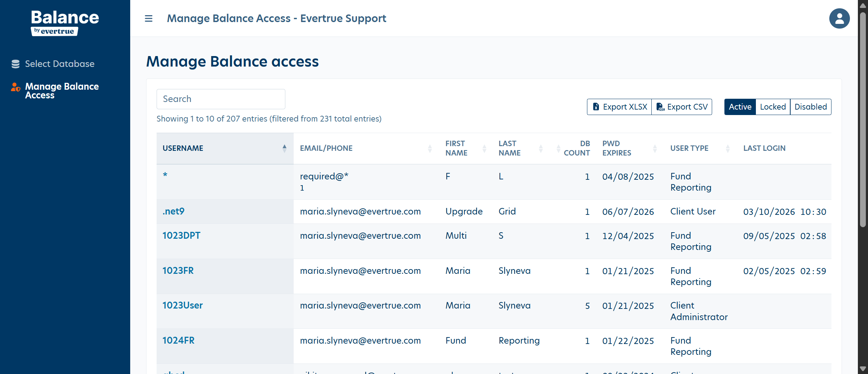The image size is (868, 374).
Task: Open the 1023DPT username link
Action: click(x=181, y=235)
